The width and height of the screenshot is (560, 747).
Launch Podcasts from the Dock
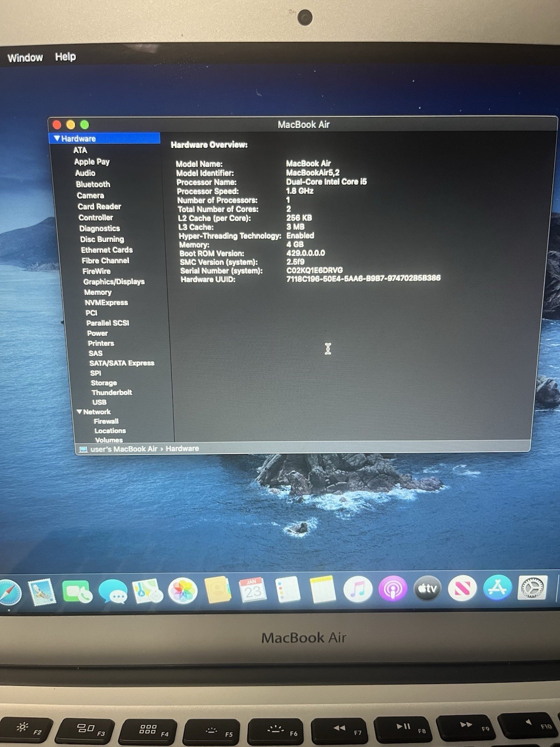(x=392, y=589)
